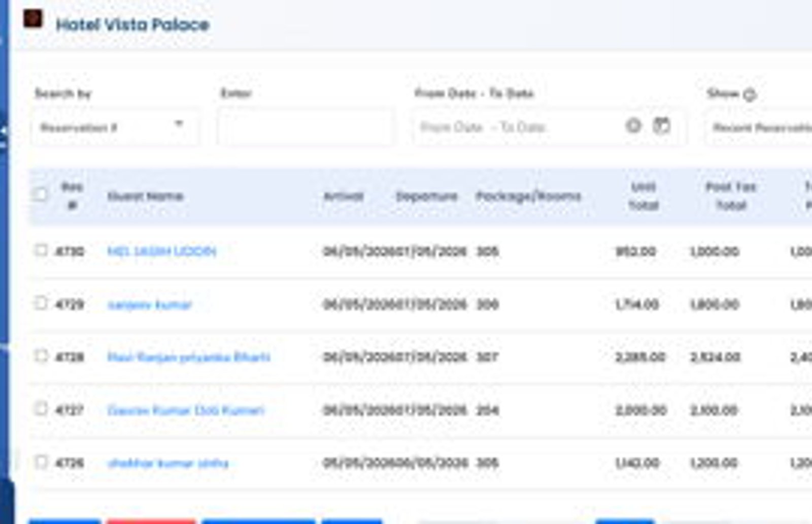Tick the checkbox for reservation 4727

coord(41,409)
